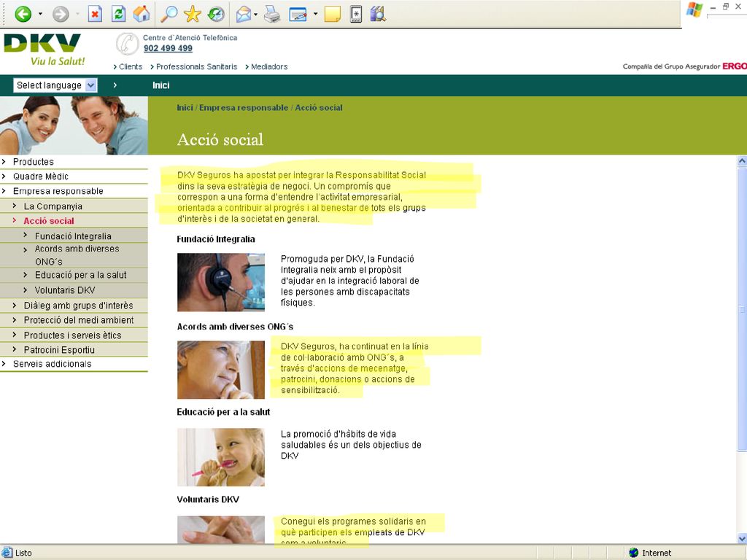Viewport: 747px width, 560px height.
Task: Click Inici in the dark green bar
Action: (161, 85)
